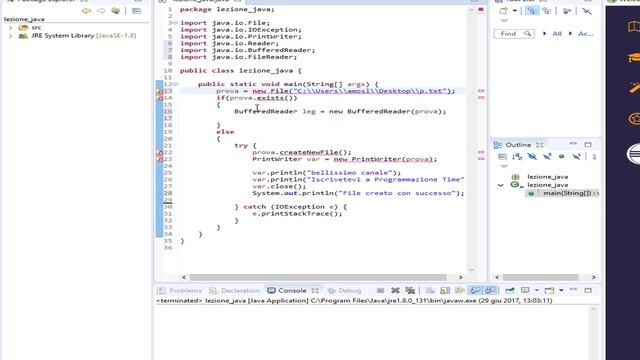Click the Forward arrow in Package Explorer
This screenshot has width=640, height=360.
click(x=101, y=11)
